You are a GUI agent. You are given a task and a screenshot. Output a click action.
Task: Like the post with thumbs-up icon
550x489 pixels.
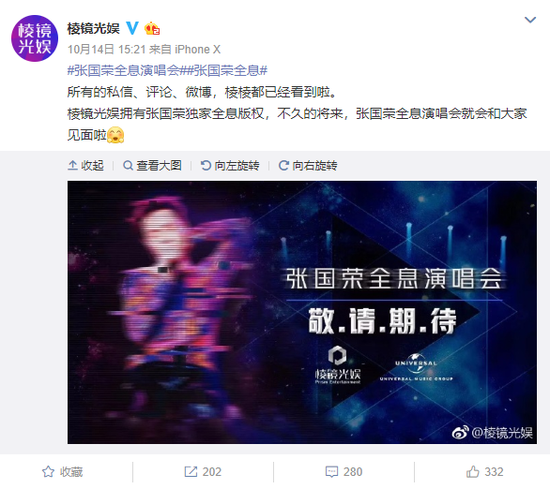[472, 472]
